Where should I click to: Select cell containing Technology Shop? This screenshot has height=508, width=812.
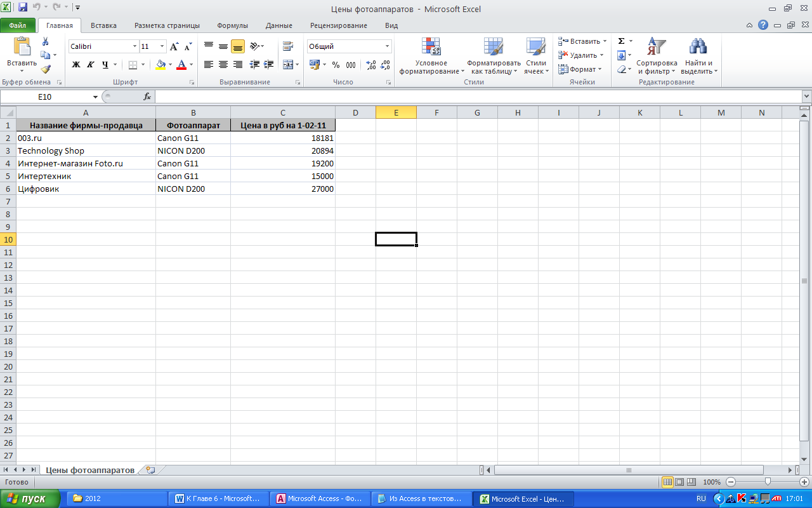[86, 150]
